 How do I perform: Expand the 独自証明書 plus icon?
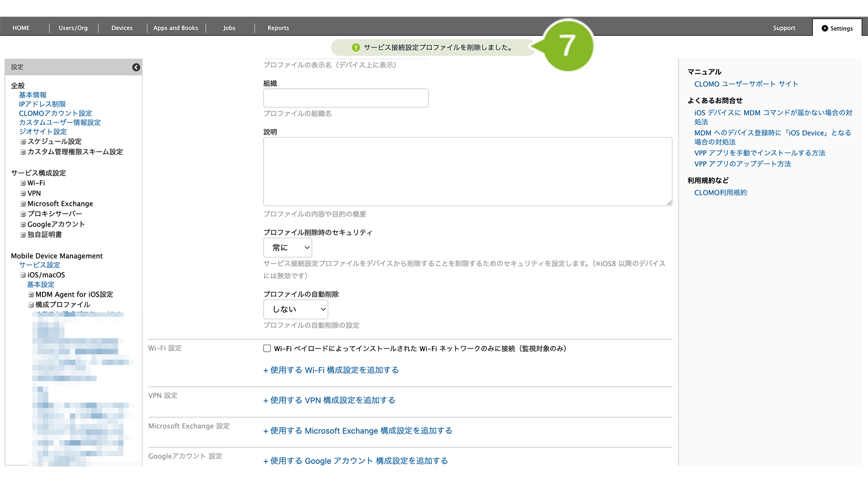[23, 235]
